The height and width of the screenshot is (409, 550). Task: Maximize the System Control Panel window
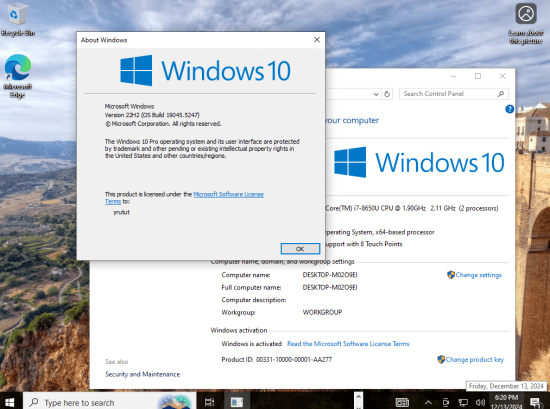pyautogui.click(x=478, y=76)
